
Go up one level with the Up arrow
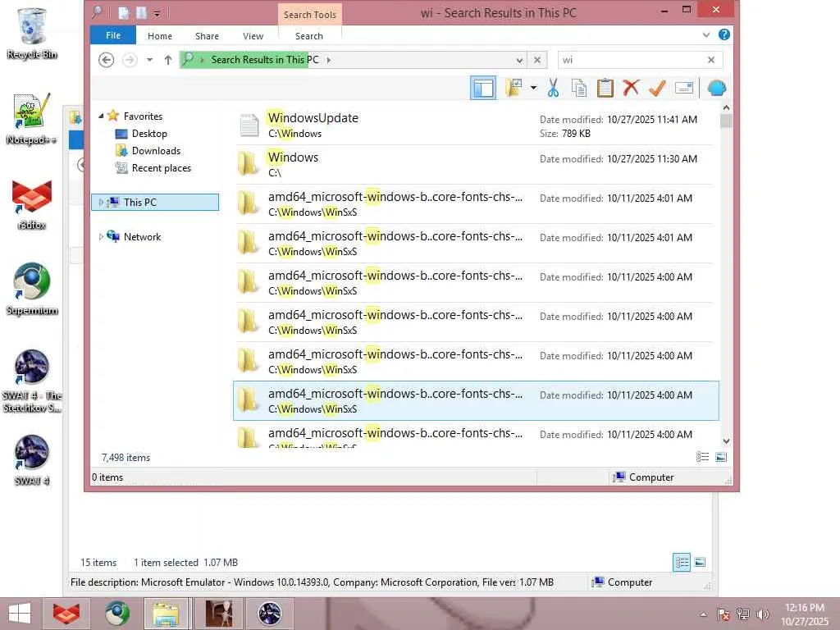168,60
